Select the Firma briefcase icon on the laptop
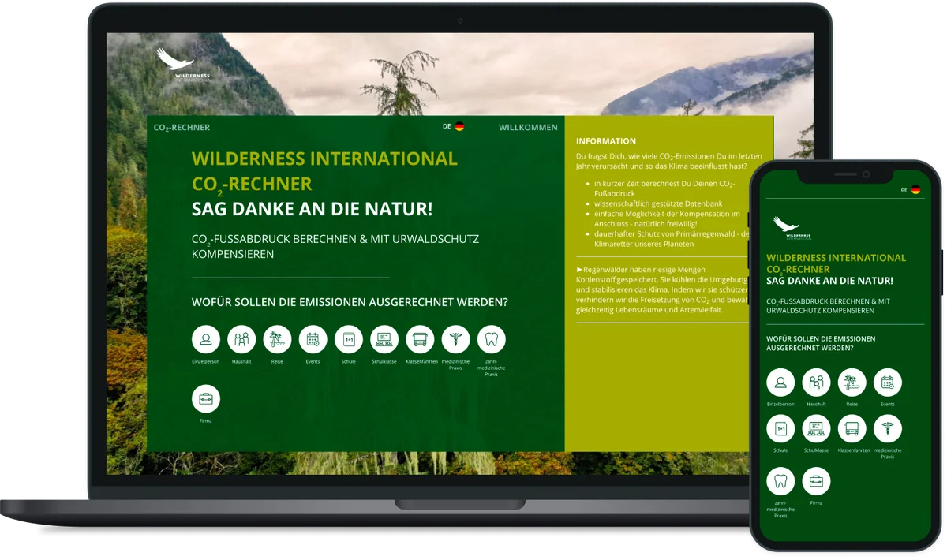Screen dimensions: 947x560 [x=206, y=398]
